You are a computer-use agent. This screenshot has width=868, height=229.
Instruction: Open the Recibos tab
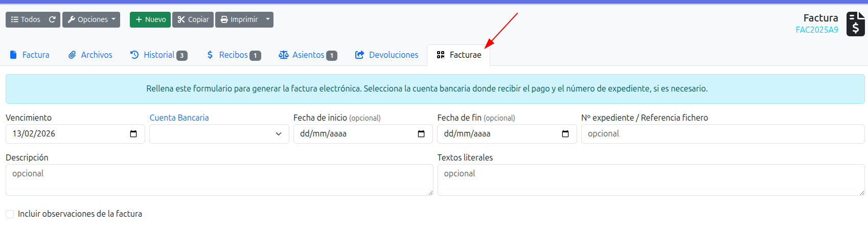point(234,55)
